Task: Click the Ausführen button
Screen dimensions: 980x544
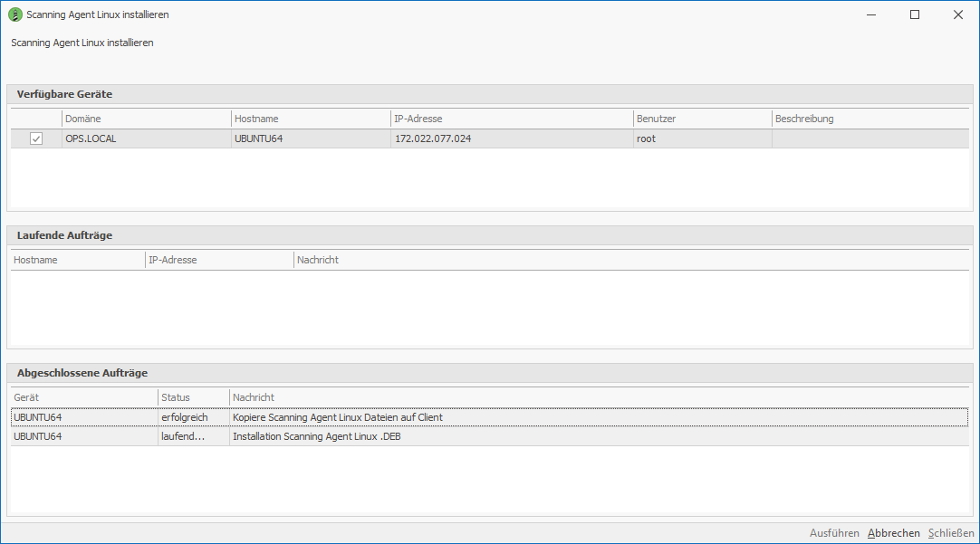Action: pyautogui.click(x=834, y=533)
